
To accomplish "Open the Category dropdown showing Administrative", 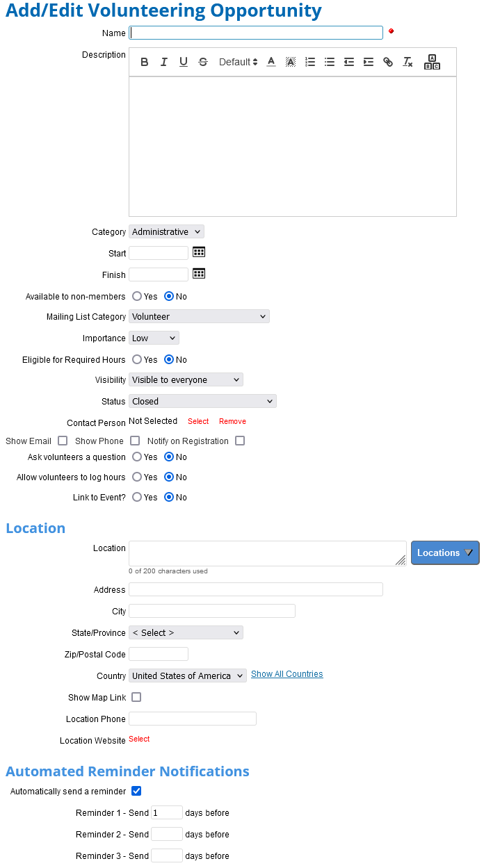I will point(167,232).
